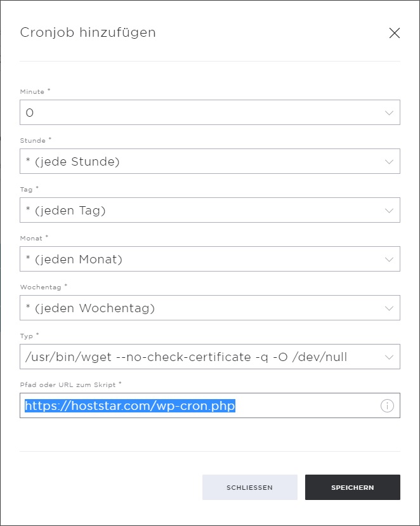Click the SCHLIESSEN button
The width and height of the screenshot is (420, 526).
point(249,487)
